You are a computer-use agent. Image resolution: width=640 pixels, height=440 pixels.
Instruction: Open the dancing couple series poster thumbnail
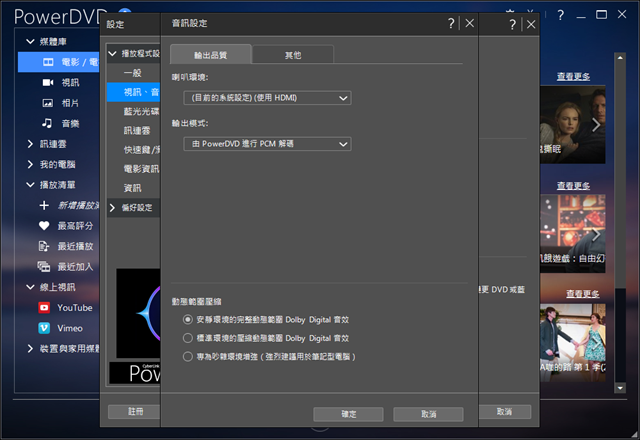[573, 343]
